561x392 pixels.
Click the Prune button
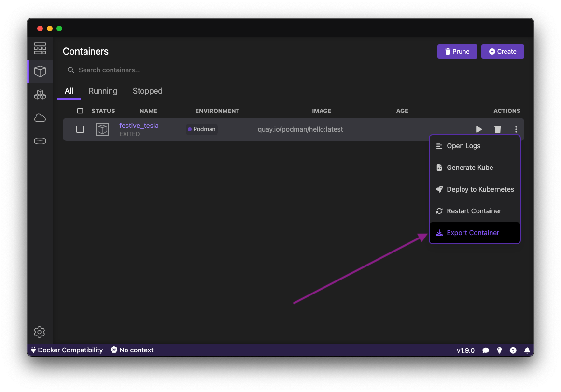click(457, 51)
